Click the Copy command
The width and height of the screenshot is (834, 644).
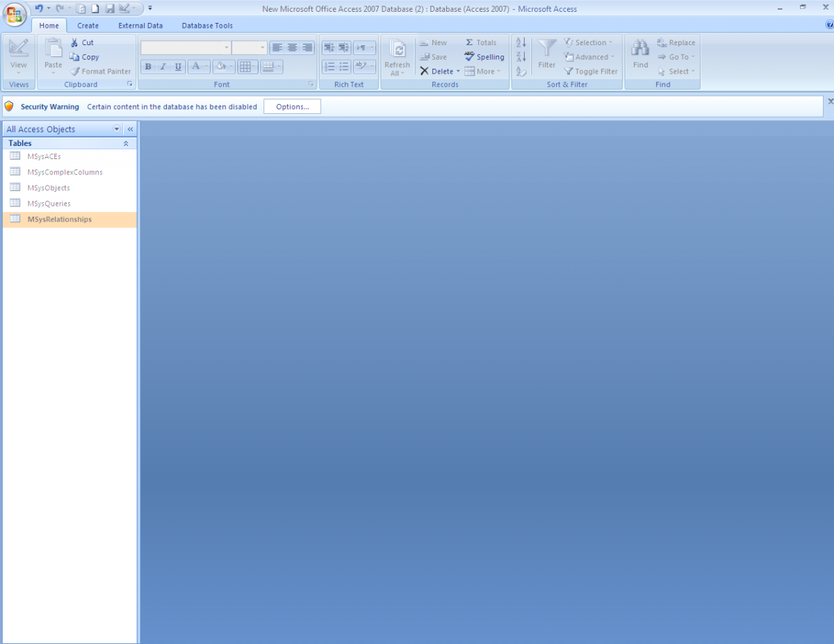[84, 57]
